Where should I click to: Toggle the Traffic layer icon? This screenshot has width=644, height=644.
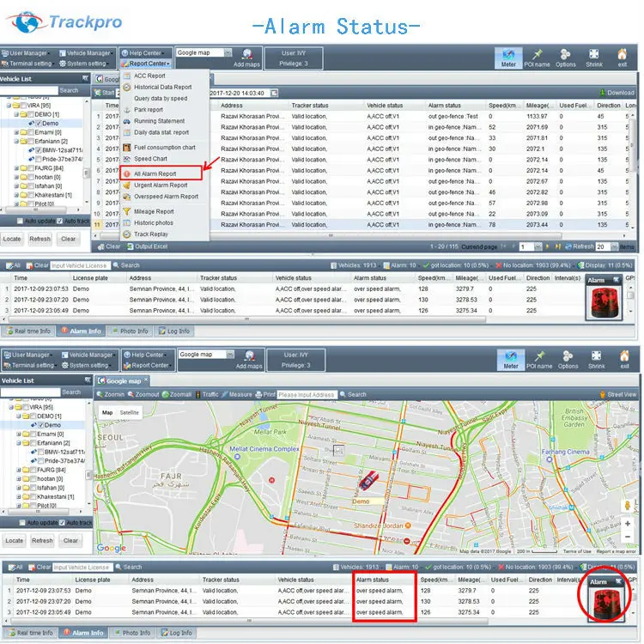pos(206,394)
